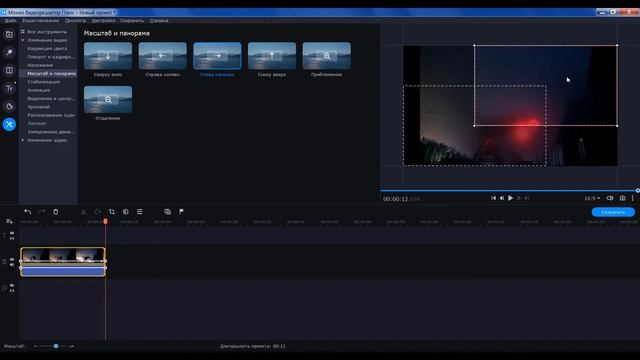Open the transitions tab in sidebar
This screenshot has width=640, height=360.
tap(9, 70)
